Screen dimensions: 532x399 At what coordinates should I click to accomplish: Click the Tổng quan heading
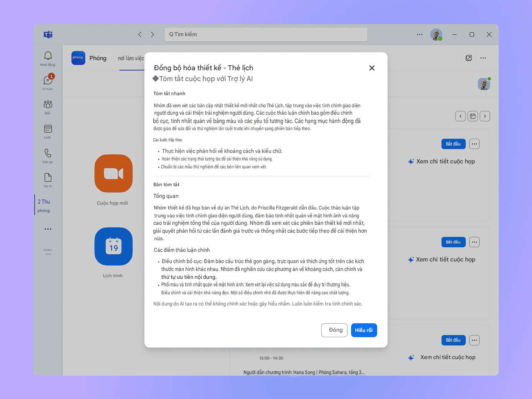(x=166, y=196)
